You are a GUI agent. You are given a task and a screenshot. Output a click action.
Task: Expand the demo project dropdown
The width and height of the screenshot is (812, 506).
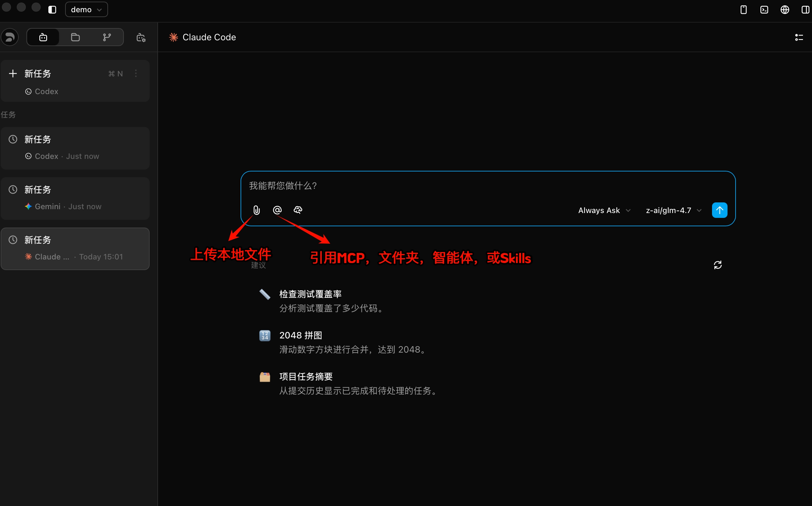tap(86, 9)
